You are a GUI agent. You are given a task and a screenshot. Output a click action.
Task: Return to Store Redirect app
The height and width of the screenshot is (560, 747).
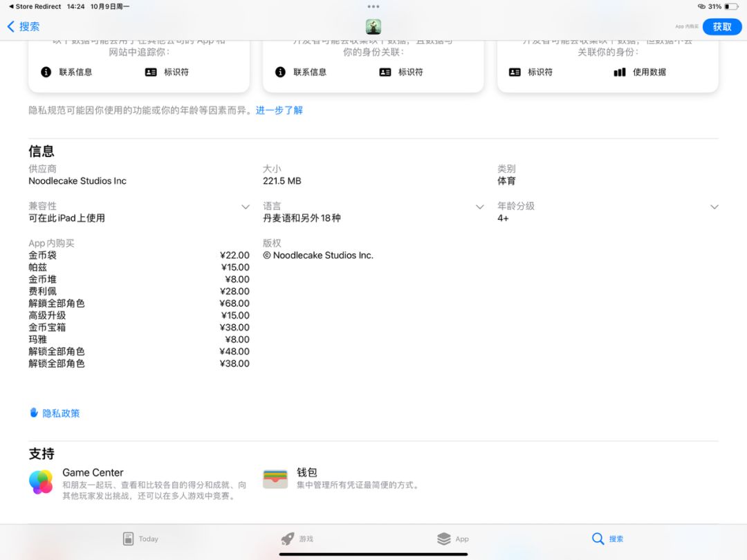pos(35,7)
